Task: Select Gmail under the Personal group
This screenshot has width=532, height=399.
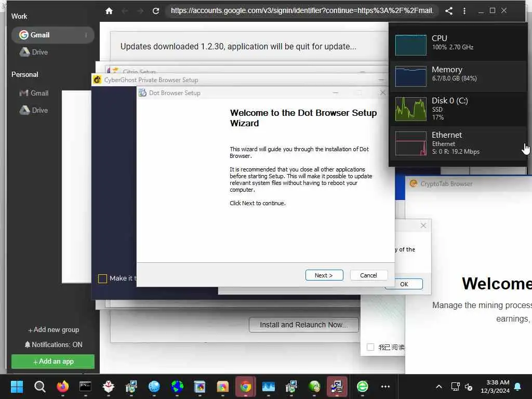Action: [x=34, y=93]
